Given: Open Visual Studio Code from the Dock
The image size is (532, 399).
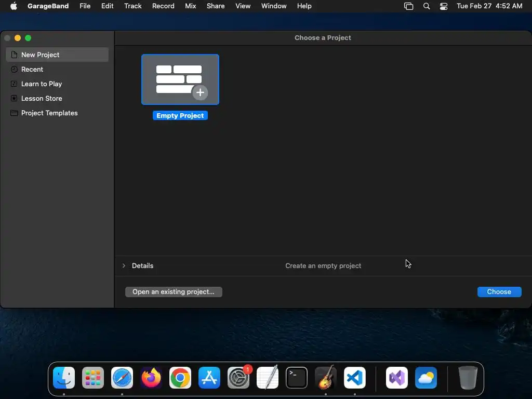Looking at the screenshot, I should [x=355, y=378].
